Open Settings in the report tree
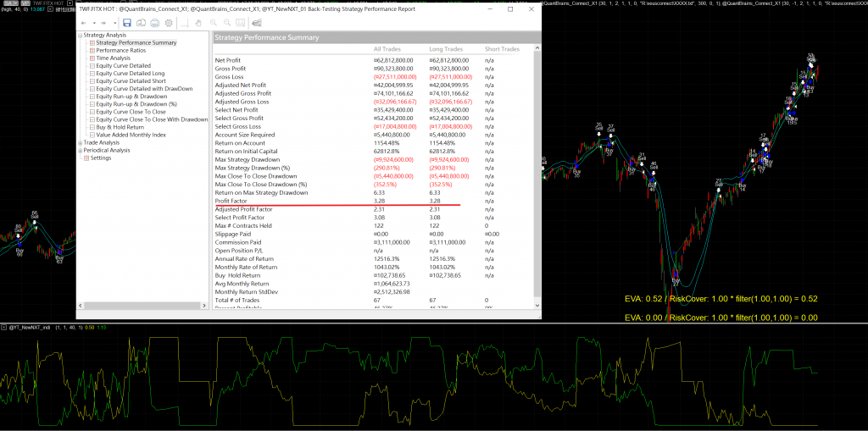Screen dimensions: 868x431 [x=101, y=158]
